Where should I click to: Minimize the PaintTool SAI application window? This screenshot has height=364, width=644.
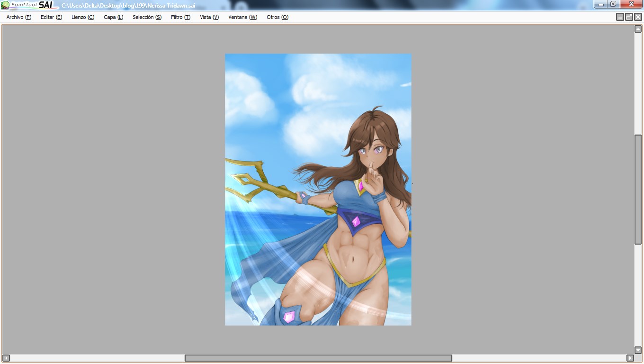601,4
